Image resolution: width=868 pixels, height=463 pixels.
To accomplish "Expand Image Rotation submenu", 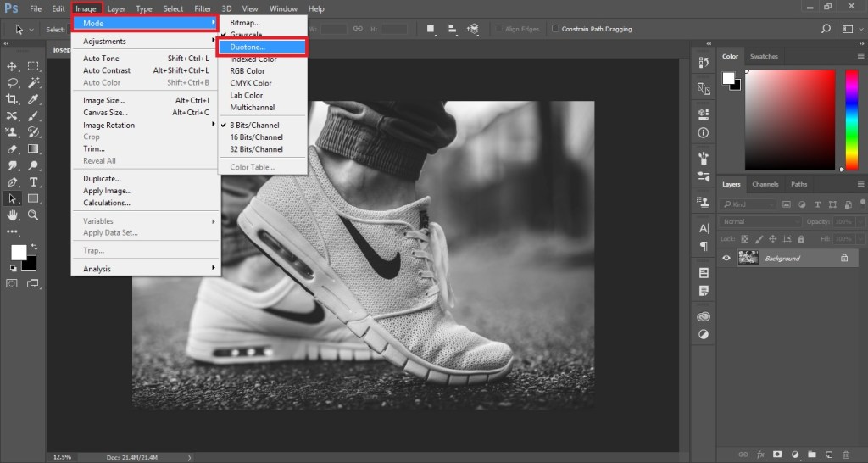I will pos(146,126).
